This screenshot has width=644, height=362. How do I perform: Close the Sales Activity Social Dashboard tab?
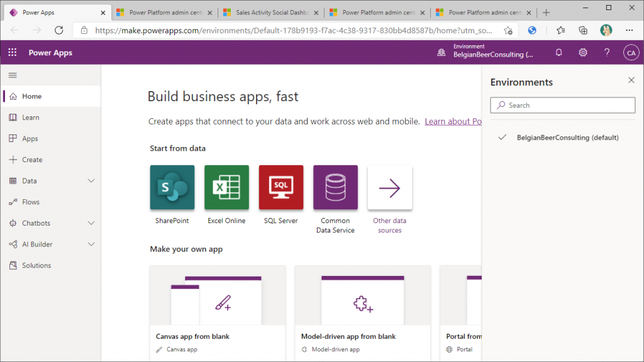point(316,13)
